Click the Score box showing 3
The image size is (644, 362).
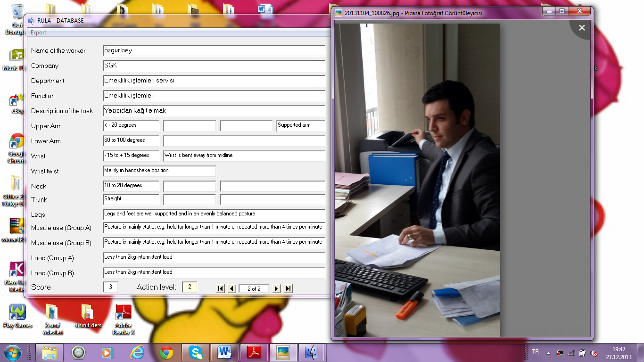(x=110, y=287)
